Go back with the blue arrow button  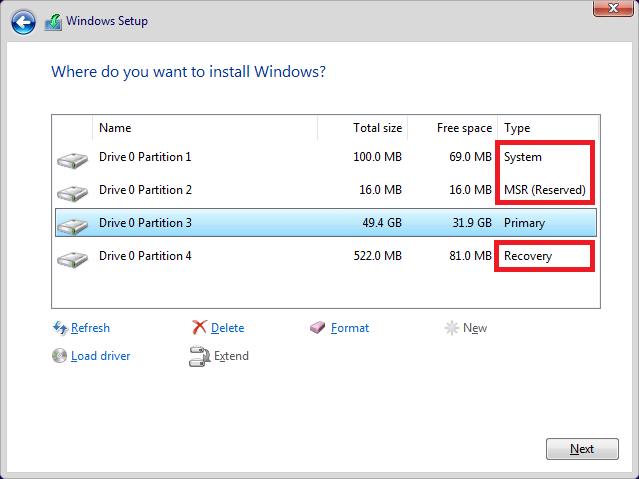[x=23, y=22]
